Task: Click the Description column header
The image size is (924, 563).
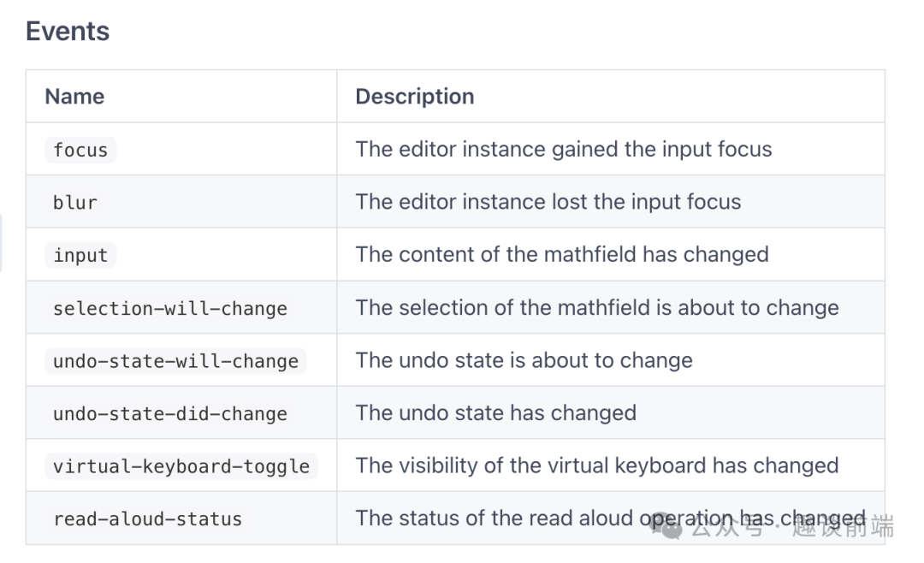Action: pos(415,96)
